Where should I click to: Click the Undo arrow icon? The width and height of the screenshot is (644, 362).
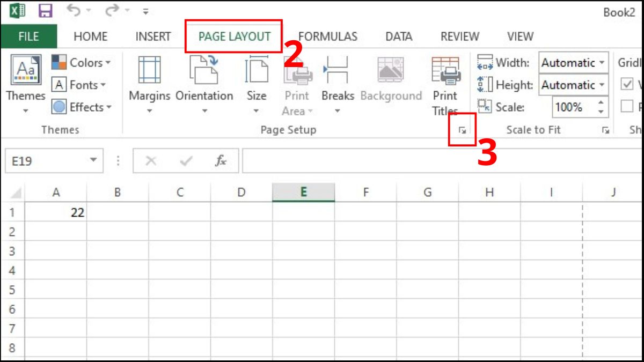point(73,11)
